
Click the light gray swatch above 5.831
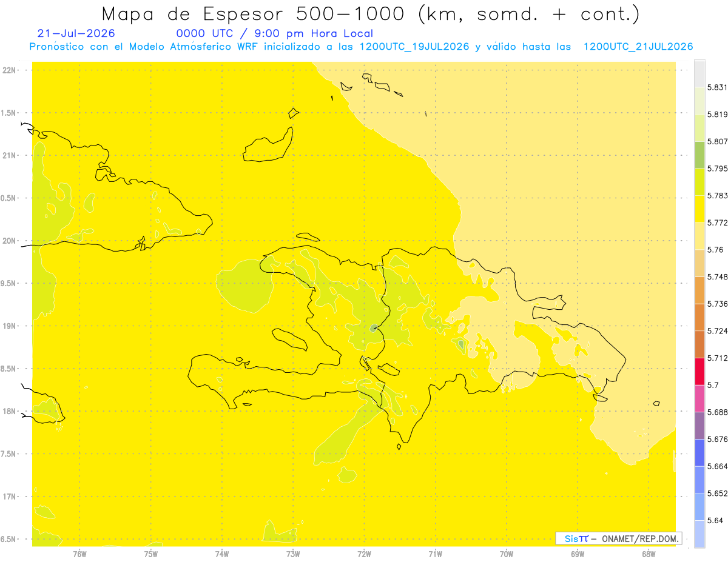699,73
